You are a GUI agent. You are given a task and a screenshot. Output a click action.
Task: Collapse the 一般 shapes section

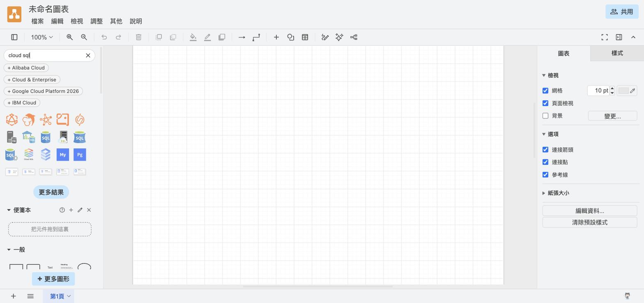click(16, 250)
